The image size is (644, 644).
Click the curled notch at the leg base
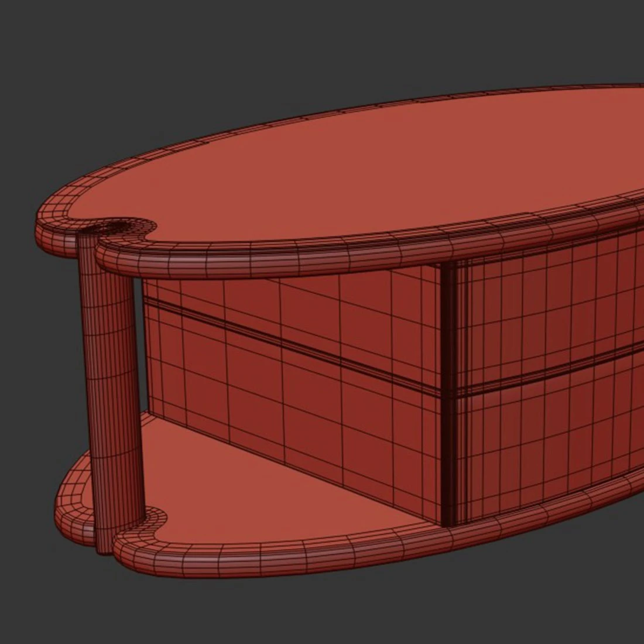pos(153,516)
